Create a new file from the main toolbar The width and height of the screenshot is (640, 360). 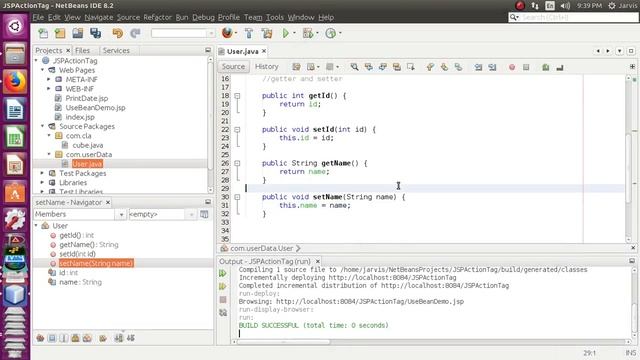[43, 33]
